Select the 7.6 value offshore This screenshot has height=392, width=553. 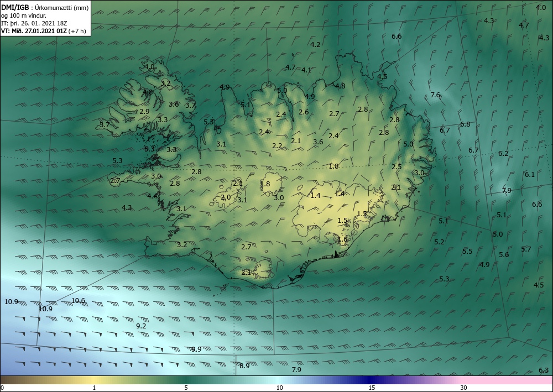point(436,95)
